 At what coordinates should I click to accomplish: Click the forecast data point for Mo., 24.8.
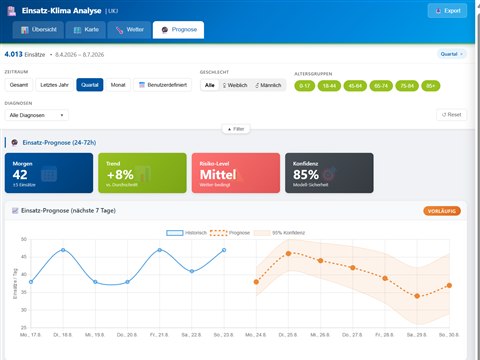256,282
